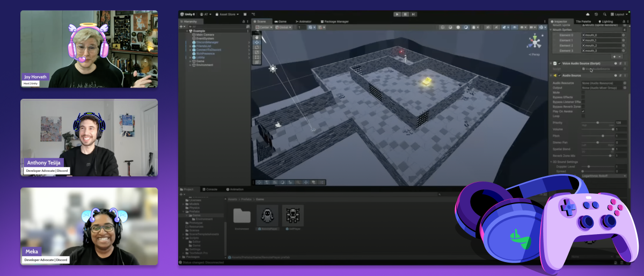Open the Animation tab
This screenshot has width=644, height=276.
pyautogui.click(x=235, y=190)
